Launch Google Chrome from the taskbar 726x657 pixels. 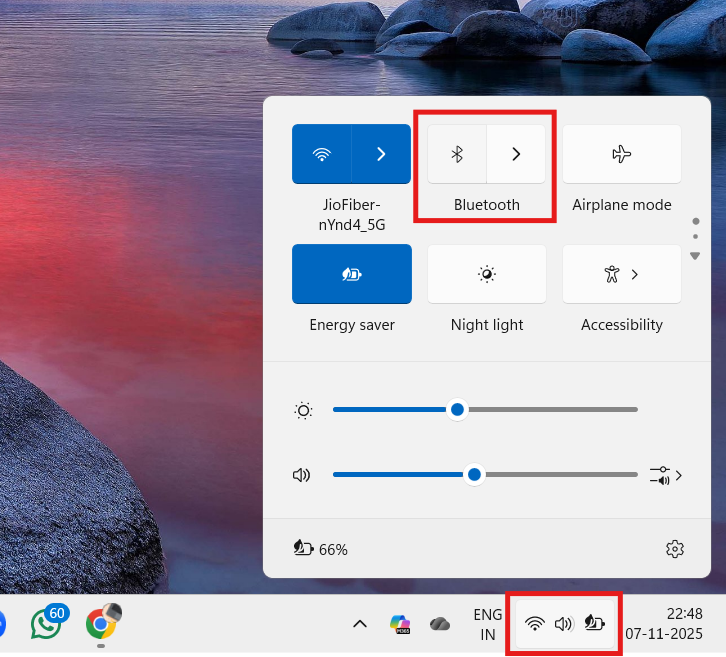[x=101, y=624]
